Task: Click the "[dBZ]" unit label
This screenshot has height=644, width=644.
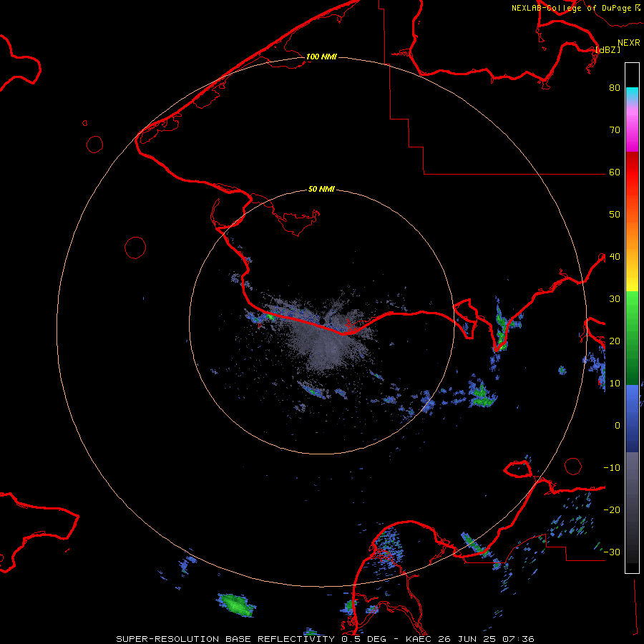Action: (x=608, y=49)
